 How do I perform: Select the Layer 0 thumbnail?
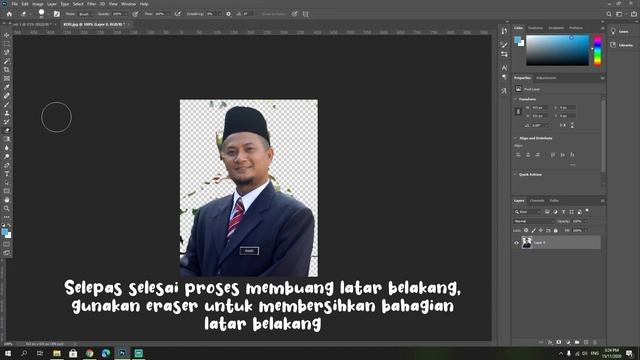click(527, 243)
